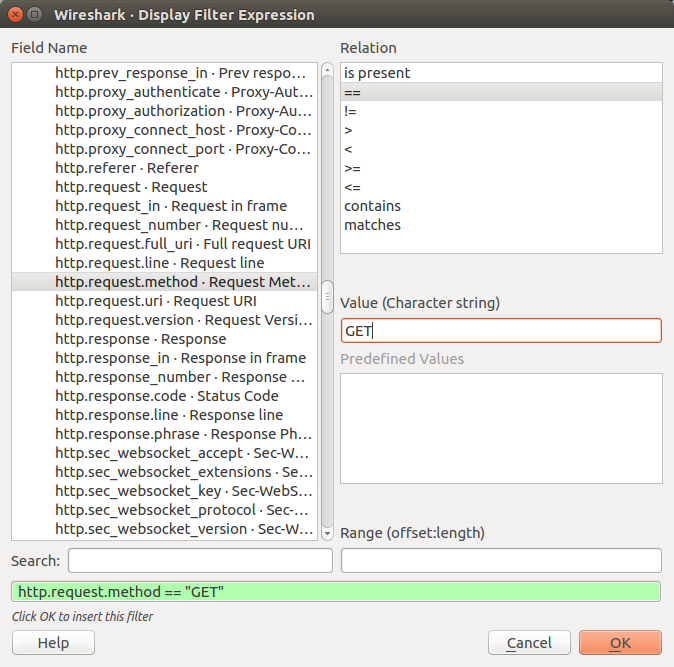Select http.response.line field
Viewport: 674px width, 667px height.
165,415
